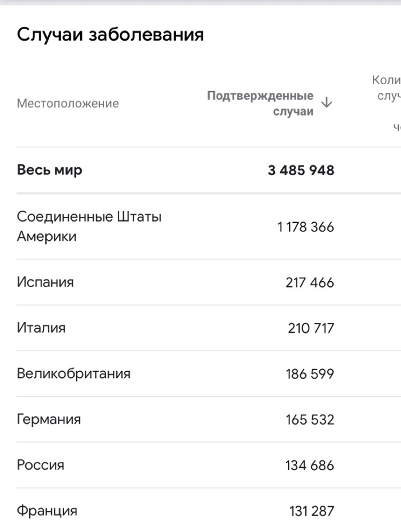Sort by the Подтвержденные случаи column header

261,103
